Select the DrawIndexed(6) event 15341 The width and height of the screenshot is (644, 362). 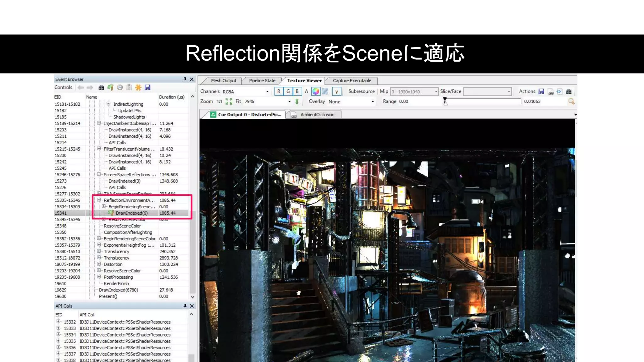[x=121, y=213]
